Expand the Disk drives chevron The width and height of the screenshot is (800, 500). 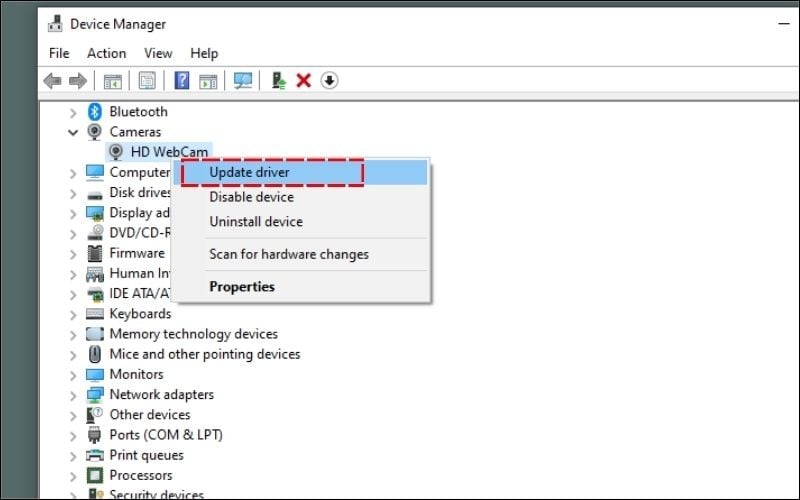point(73,194)
